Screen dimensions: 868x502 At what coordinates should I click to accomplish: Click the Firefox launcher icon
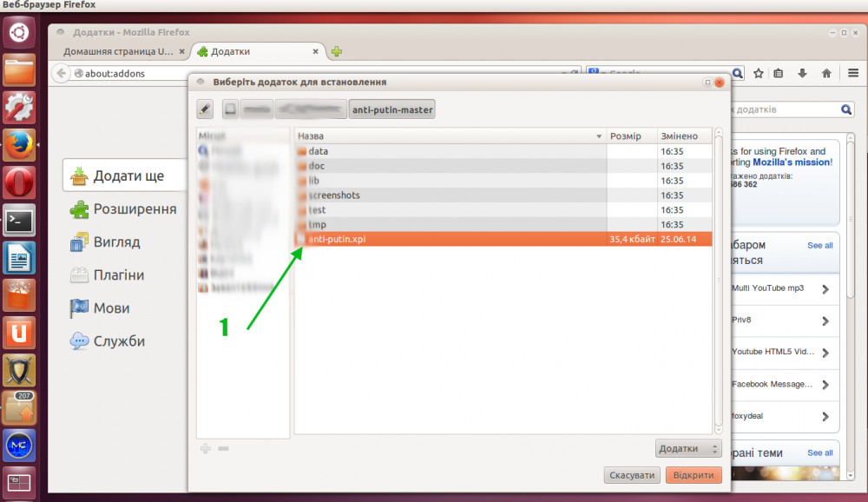19,145
